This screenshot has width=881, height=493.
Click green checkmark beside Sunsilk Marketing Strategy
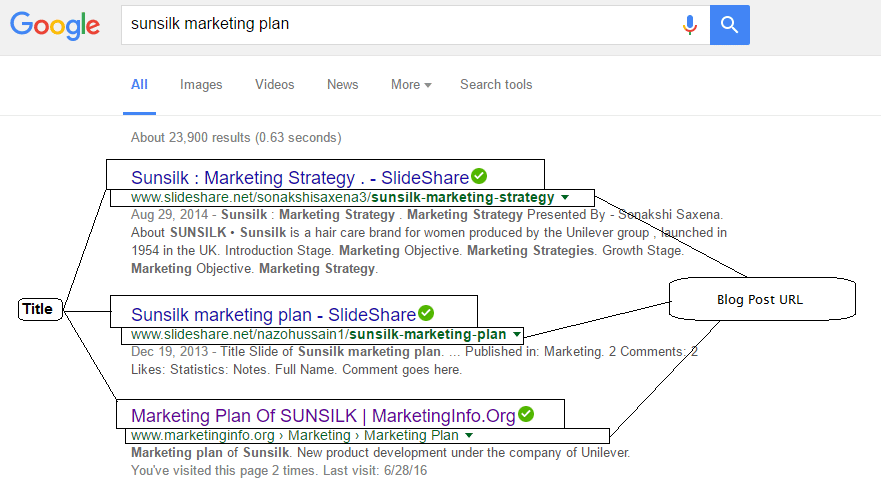click(479, 176)
